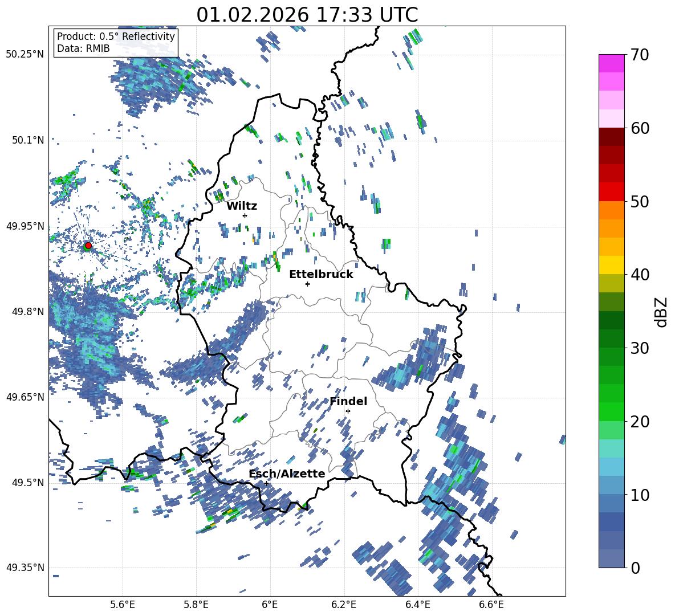Click the Ettelbruck location cross marker
This screenshot has height=616, width=675.
(x=307, y=284)
